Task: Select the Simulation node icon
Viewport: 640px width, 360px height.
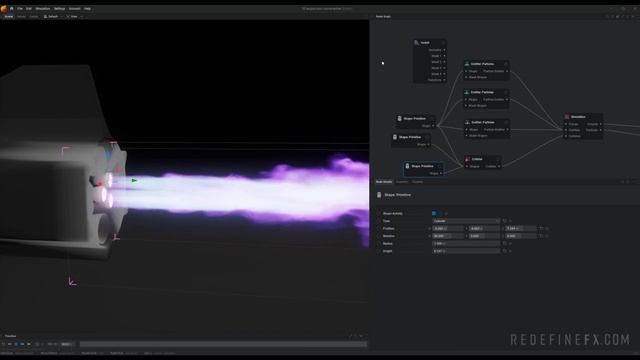Action: [x=567, y=116]
